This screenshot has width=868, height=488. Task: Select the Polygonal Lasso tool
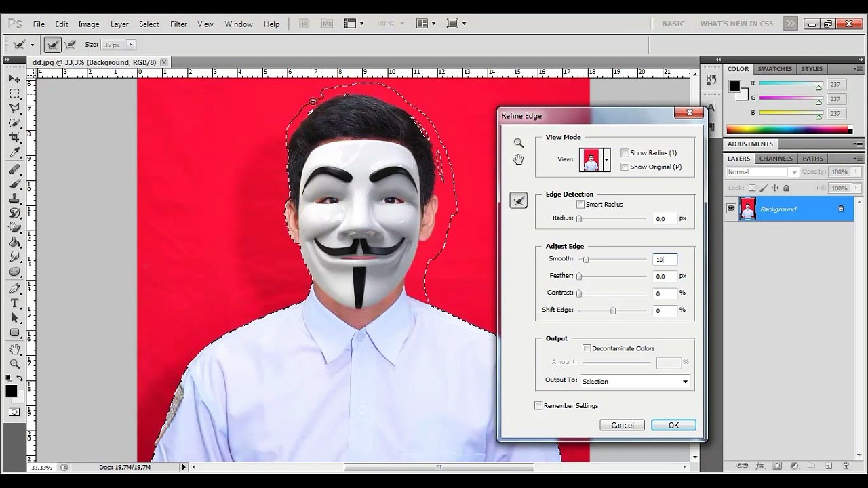(14, 108)
